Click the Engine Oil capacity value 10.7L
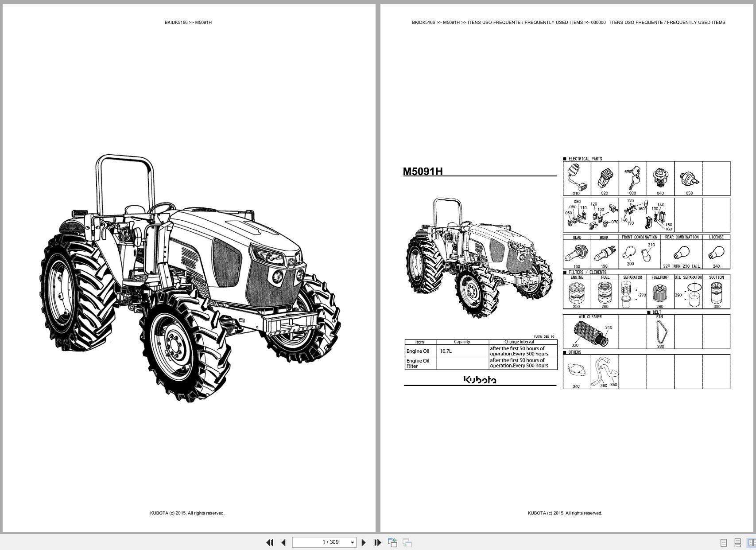 (446, 351)
